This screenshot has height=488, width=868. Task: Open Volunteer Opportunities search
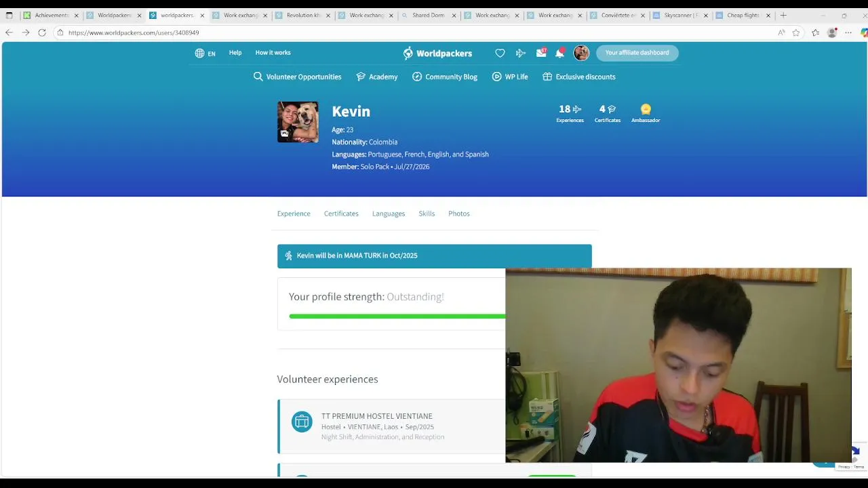click(297, 77)
